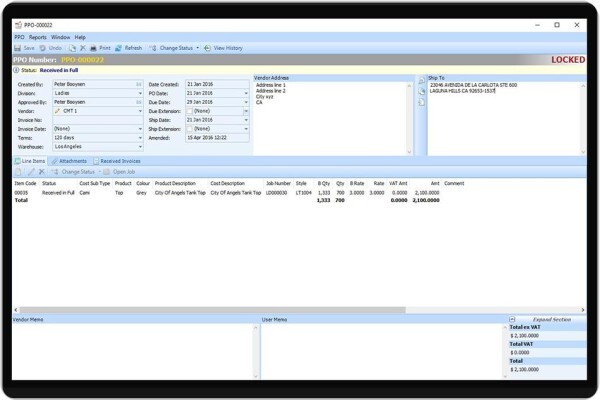Viewport: 600px width, 400px height.
Task: Click the delete X icon in line items toolbar
Action: tap(42, 172)
